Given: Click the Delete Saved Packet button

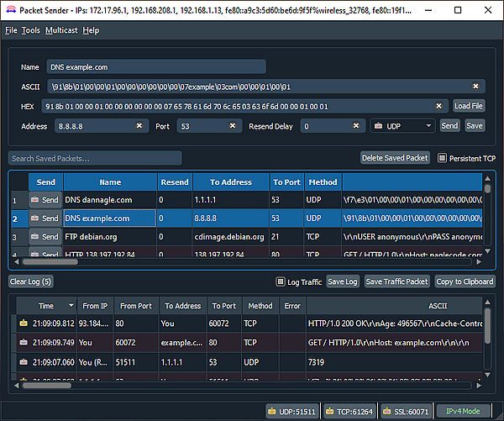Looking at the screenshot, I should click(x=395, y=158).
